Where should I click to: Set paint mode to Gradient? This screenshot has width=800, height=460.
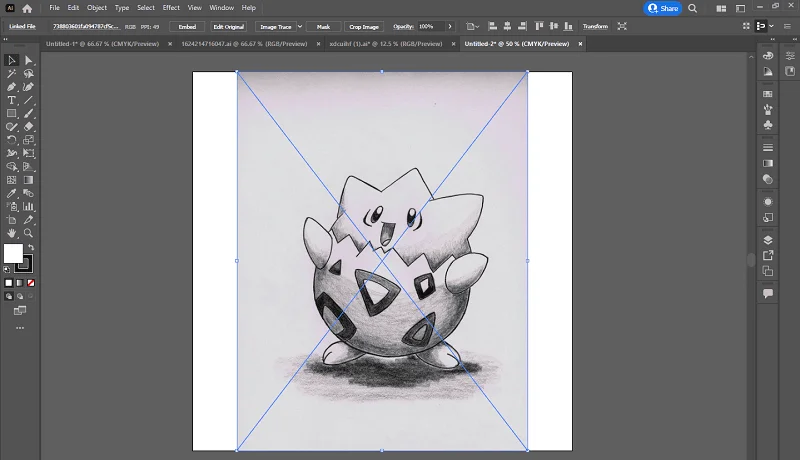click(x=20, y=283)
